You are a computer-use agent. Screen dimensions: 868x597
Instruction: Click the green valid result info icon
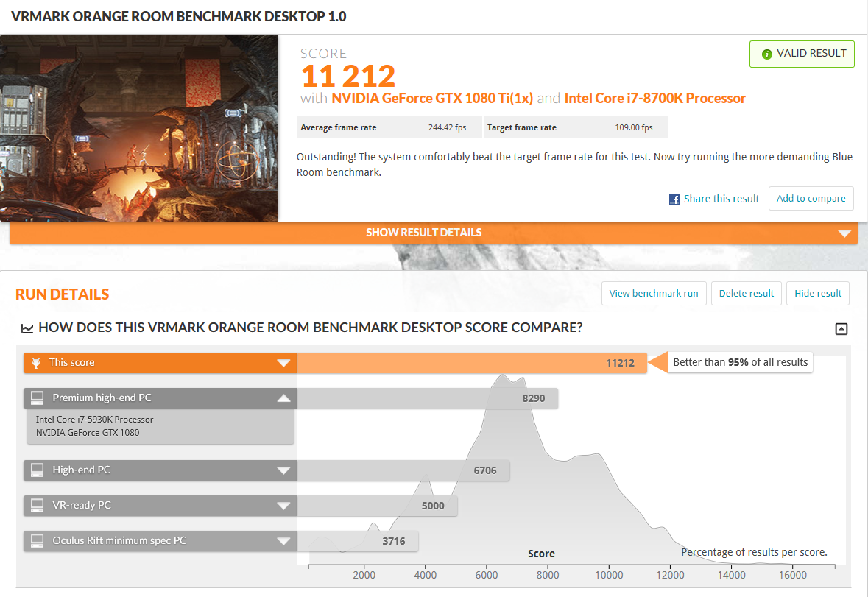point(766,54)
